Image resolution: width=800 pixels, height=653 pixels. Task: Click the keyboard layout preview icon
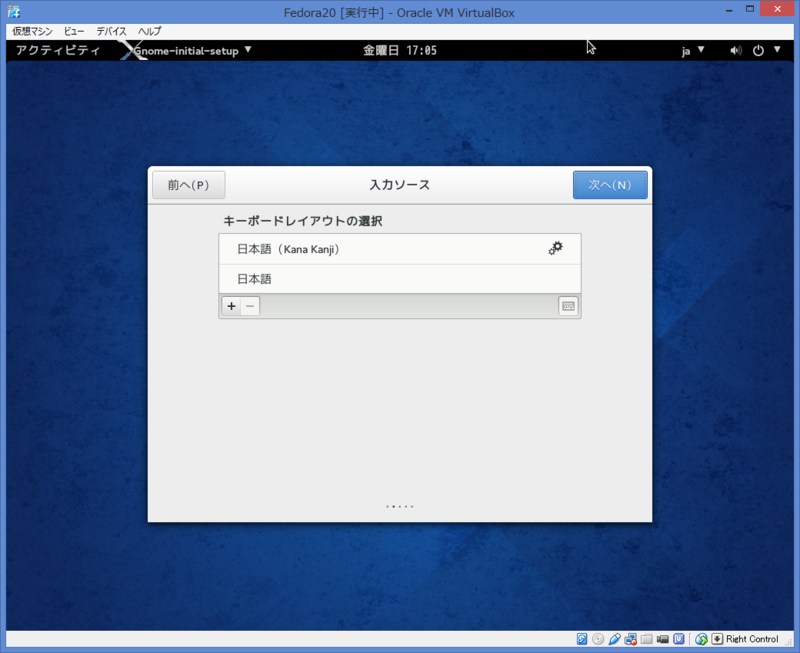tap(570, 306)
